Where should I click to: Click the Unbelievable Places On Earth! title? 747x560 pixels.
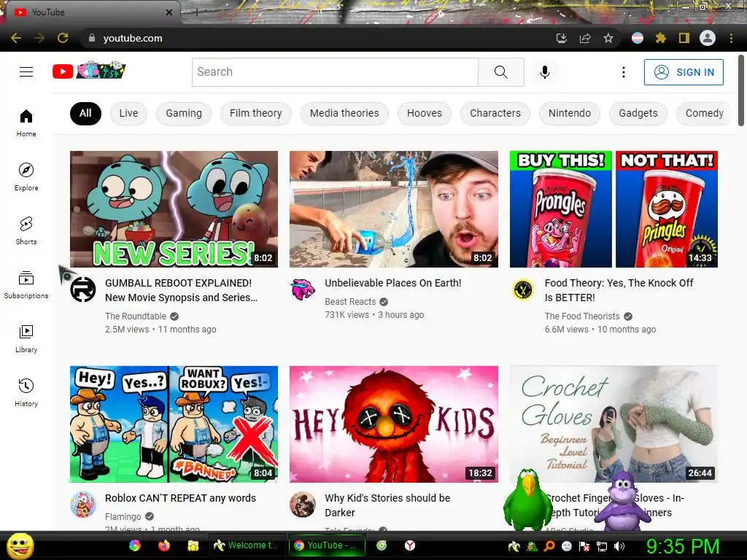[x=393, y=283]
